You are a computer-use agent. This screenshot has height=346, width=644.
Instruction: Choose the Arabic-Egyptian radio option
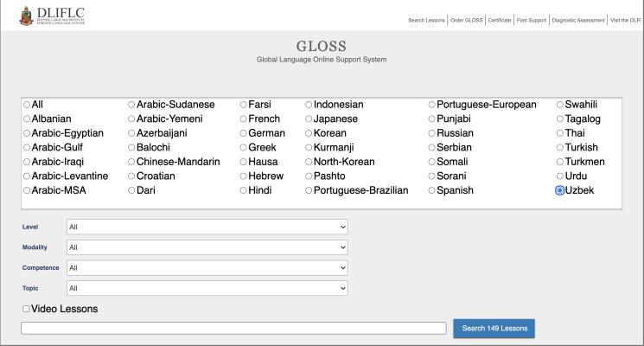point(27,133)
